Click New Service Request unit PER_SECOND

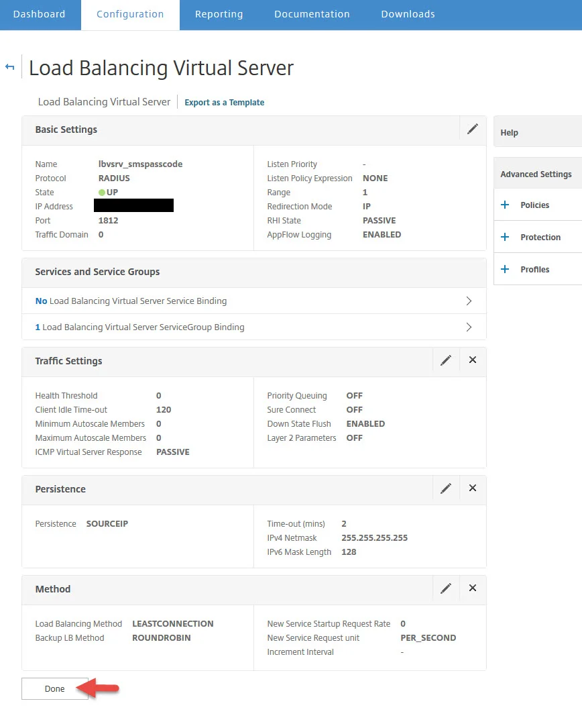(428, 638)
